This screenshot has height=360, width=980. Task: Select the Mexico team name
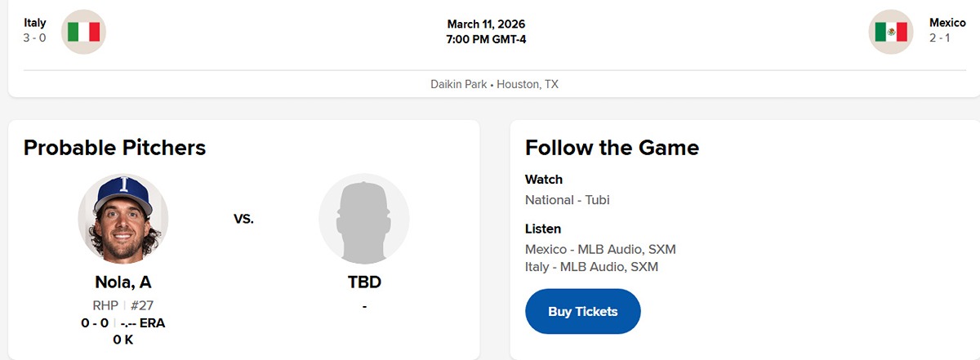(947, 23)
